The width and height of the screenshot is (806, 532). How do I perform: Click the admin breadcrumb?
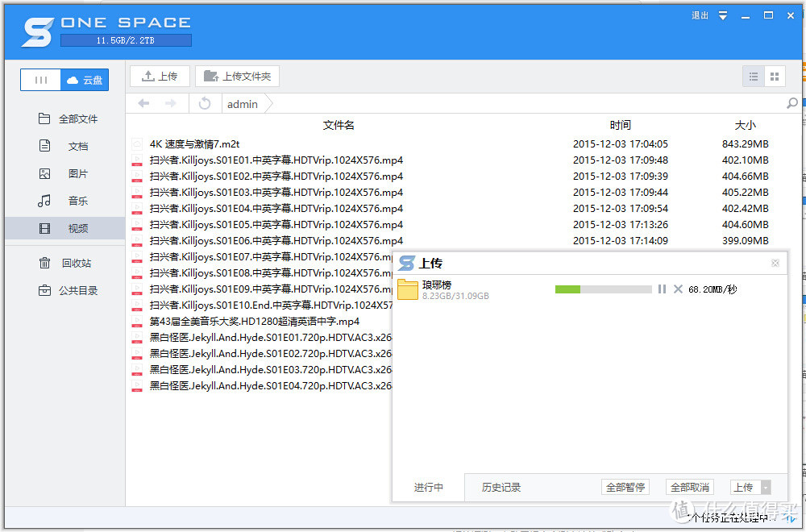(243, 104)
